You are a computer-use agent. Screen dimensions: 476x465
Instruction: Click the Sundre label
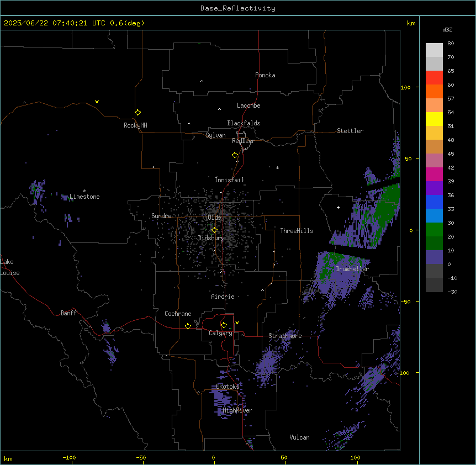point(161,216)
